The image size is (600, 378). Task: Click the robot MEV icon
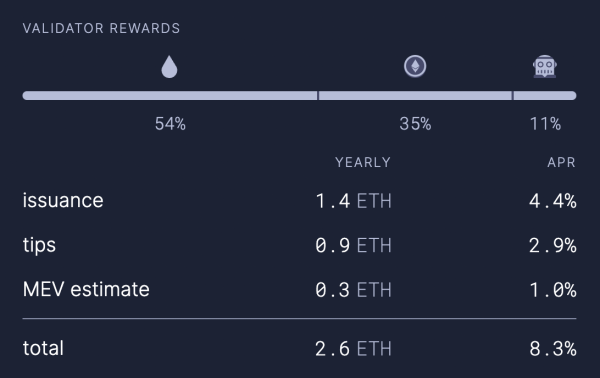coord(545,66)
